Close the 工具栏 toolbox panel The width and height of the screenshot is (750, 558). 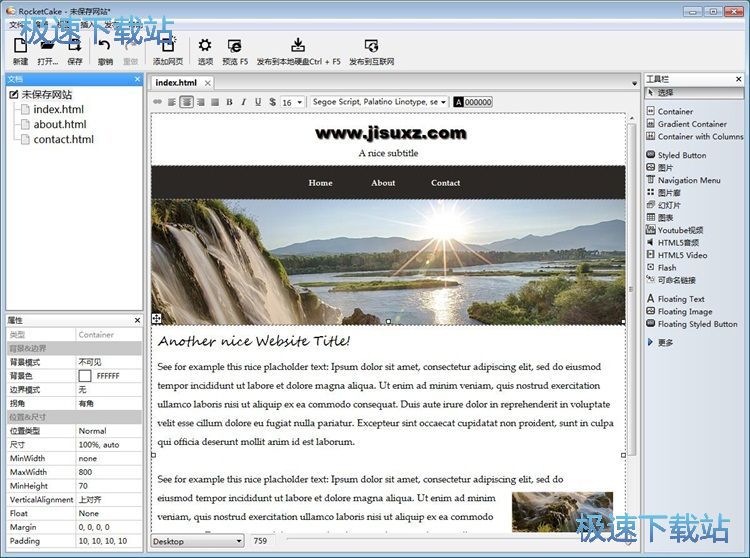pos(739,79)
